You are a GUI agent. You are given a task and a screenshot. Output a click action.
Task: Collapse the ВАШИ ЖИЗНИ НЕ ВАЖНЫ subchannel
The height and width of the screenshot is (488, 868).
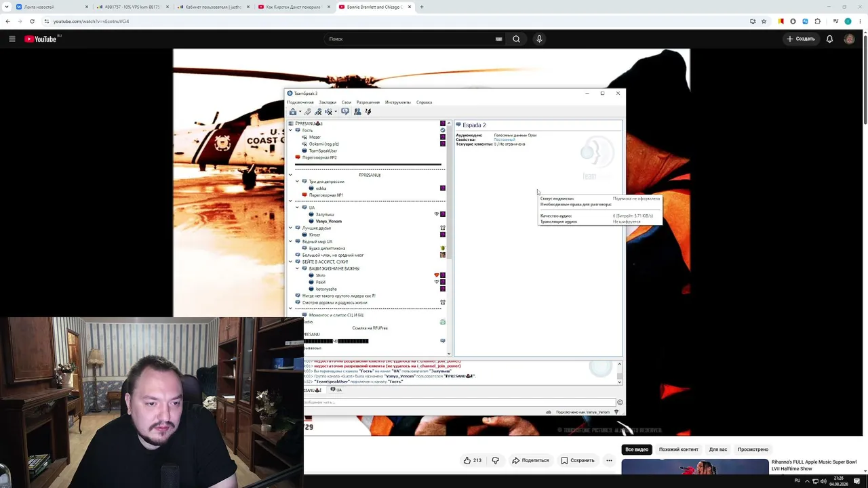tap(297, 268)
